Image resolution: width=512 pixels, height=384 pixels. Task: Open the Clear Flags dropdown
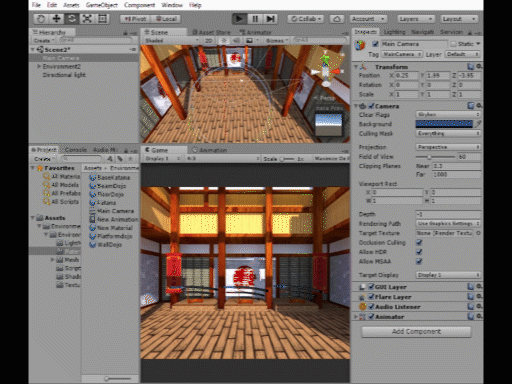(448, 114)
